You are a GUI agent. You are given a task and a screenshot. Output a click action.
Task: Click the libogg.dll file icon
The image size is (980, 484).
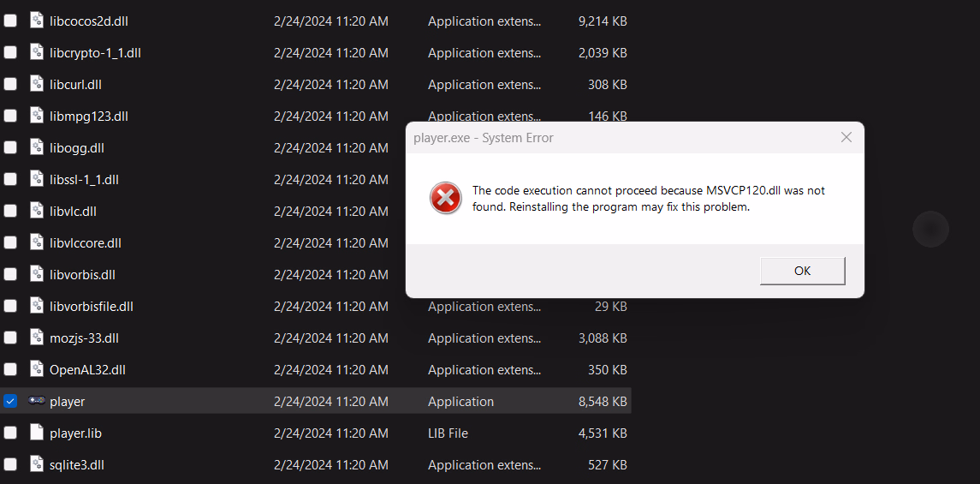click(x=36, y=147)
